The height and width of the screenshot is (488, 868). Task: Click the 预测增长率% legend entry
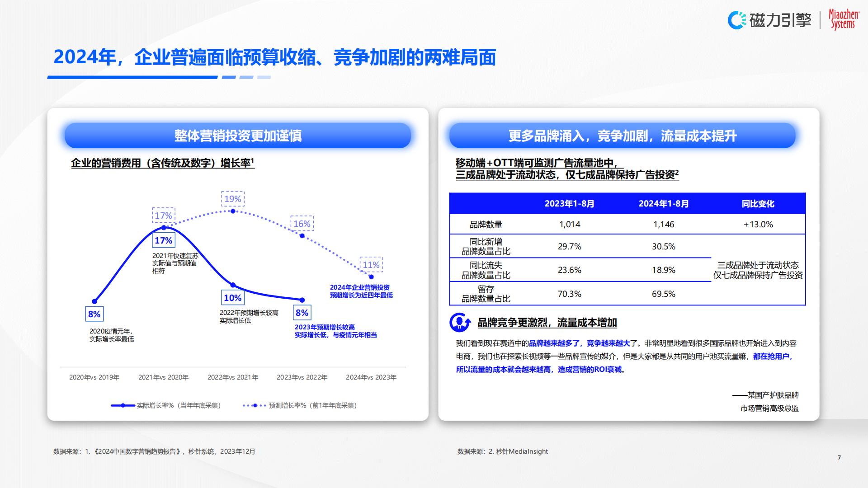(300, 405)
